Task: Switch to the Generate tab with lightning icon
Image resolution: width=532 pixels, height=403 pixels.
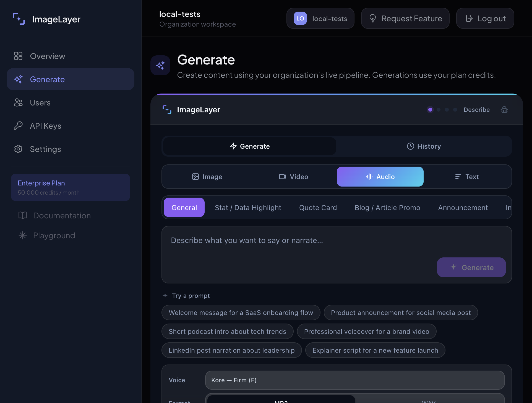Action: coord(250,146)
